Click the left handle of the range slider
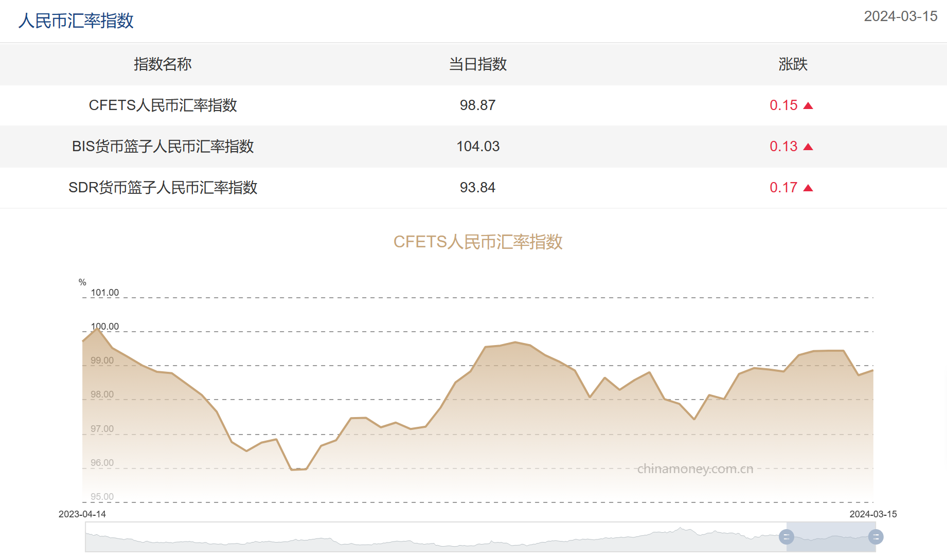 coord(786,537)
